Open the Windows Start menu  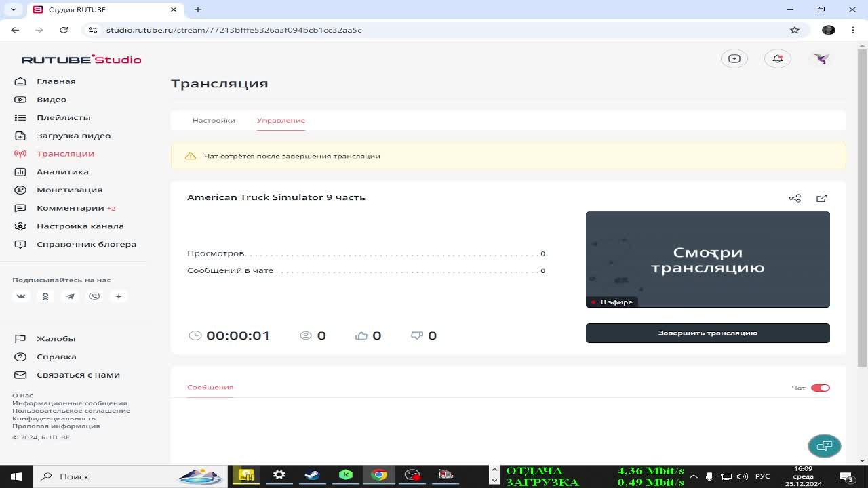coord(16,476)
